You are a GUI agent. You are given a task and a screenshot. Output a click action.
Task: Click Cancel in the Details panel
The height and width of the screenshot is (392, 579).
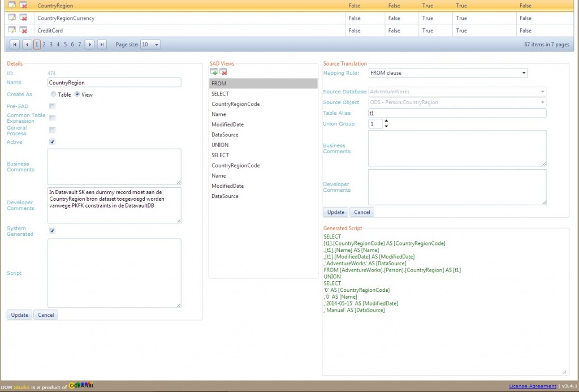(x=46, y=315)
